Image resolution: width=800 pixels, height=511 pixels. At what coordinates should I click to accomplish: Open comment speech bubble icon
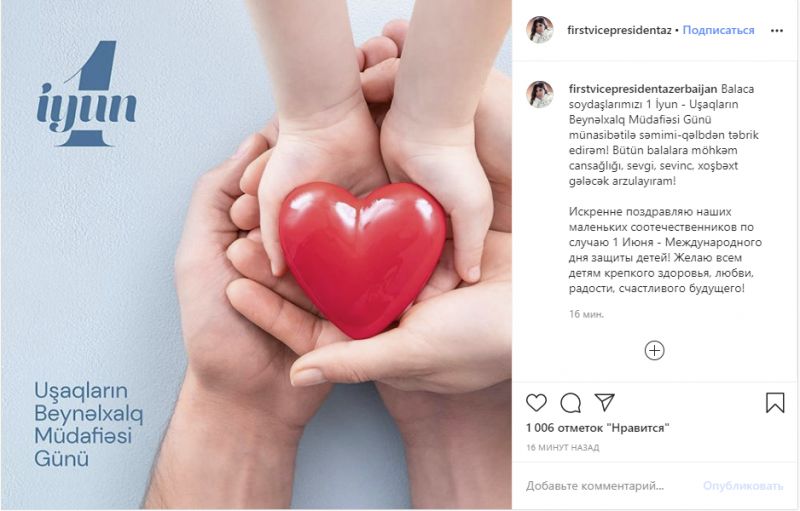pos(570,403)
